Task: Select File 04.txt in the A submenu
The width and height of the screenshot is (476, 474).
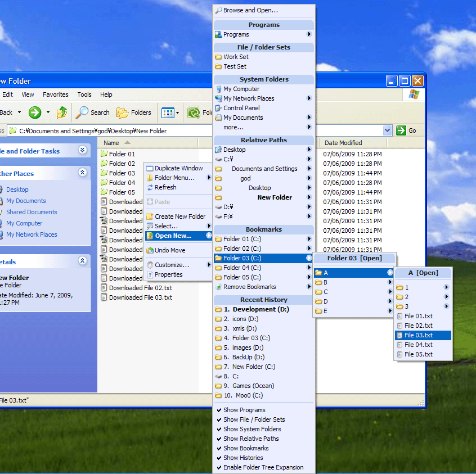Action: 418,345
